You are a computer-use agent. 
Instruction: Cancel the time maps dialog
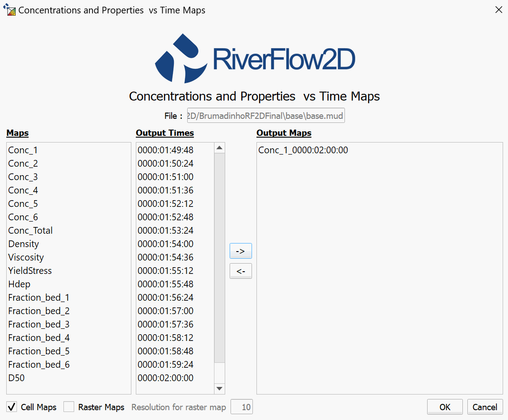[x=485, y=407]
